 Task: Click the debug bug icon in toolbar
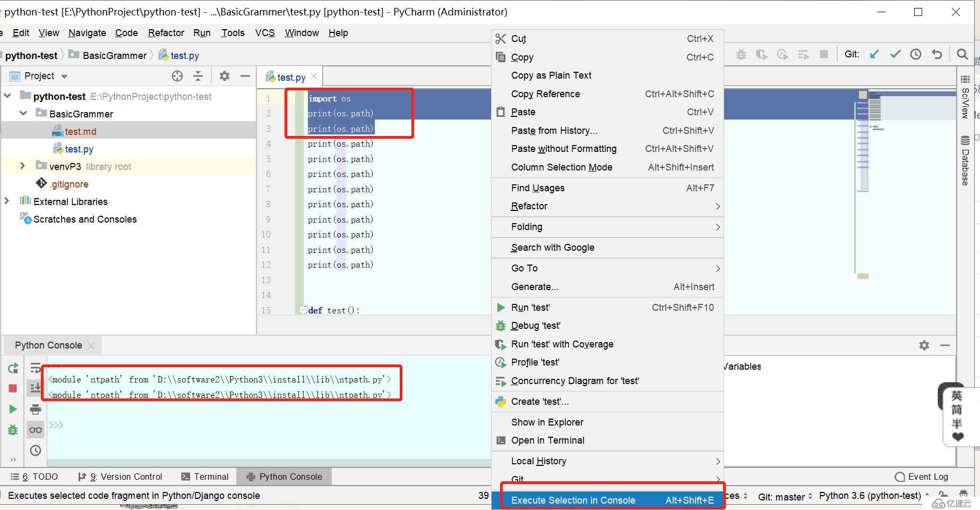(x=741, y=54)
